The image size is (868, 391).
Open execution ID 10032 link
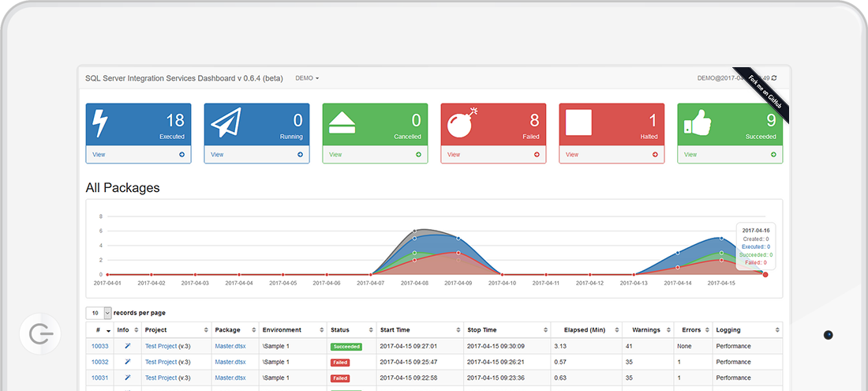coord(99,362)
